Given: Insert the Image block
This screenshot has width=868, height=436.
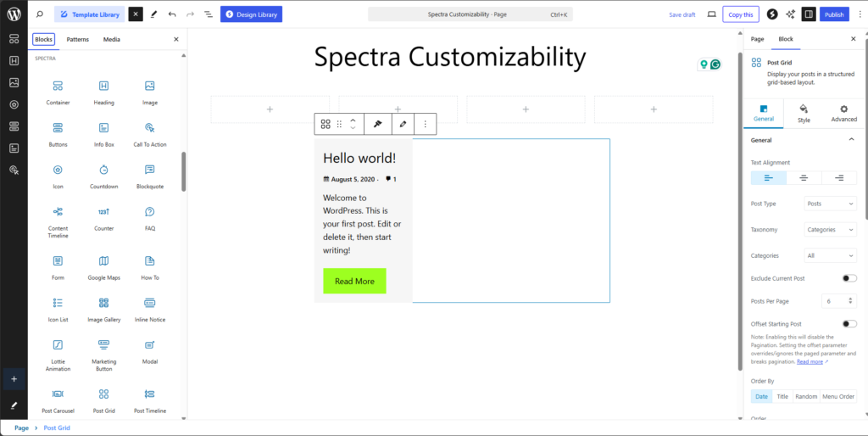Looking at the screenshot, I should (x=149, y=92).
